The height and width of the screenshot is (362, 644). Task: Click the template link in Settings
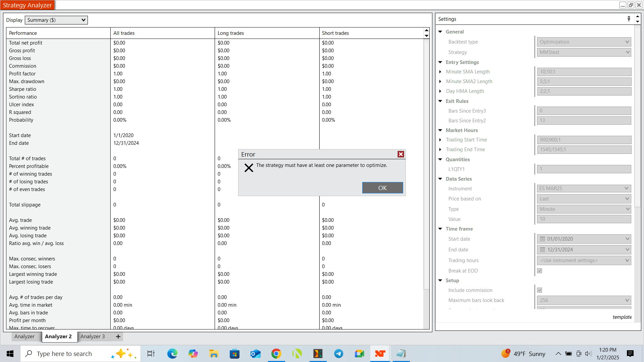pos(622,317)
